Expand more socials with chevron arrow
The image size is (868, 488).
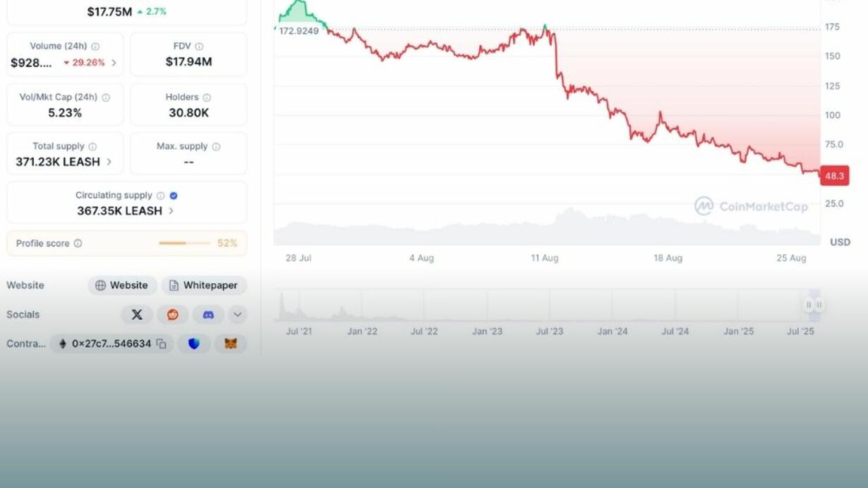[238, 315]
